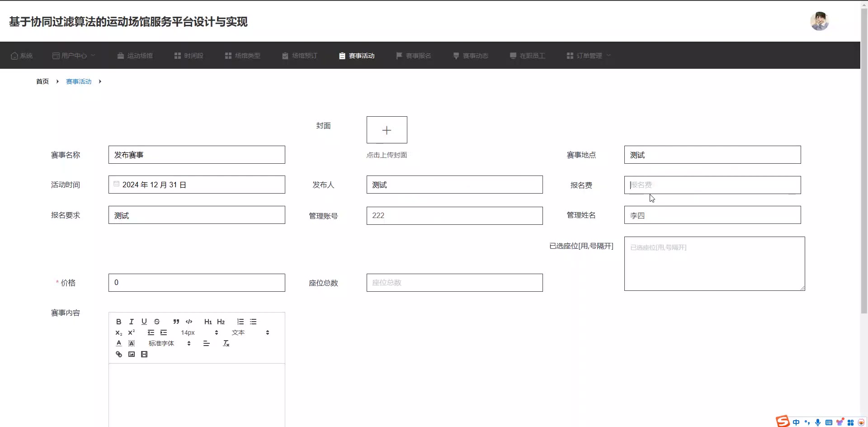Screen dimensions: 868x427
Task: Click the 活动时间 date field
Action: (197, 185)
